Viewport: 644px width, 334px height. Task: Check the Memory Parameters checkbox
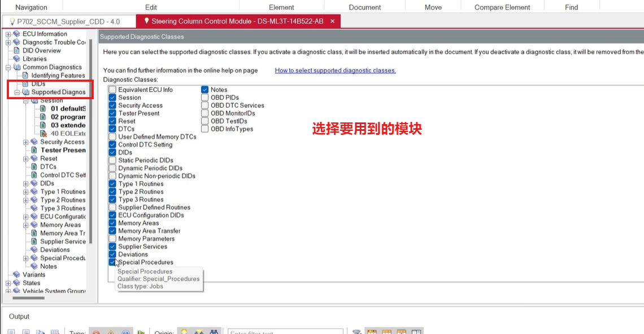pyautogui.click(x=112, y=239)
